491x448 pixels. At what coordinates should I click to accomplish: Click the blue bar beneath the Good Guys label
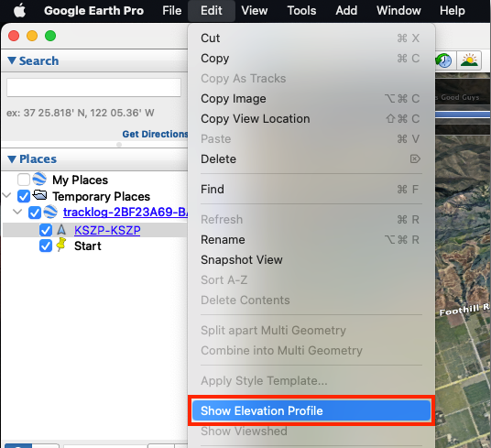(x=463, y=115)
